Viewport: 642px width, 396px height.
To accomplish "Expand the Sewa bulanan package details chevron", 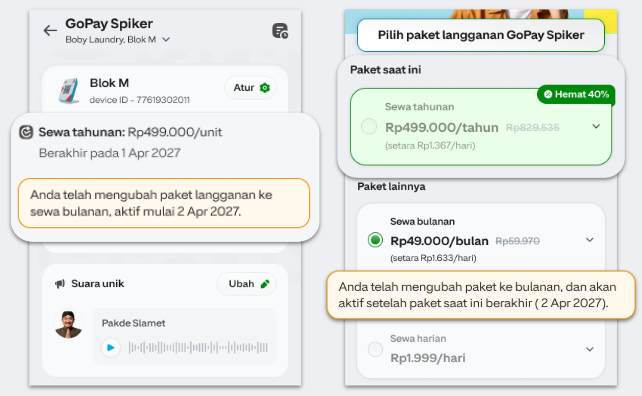I will [590, 240].
